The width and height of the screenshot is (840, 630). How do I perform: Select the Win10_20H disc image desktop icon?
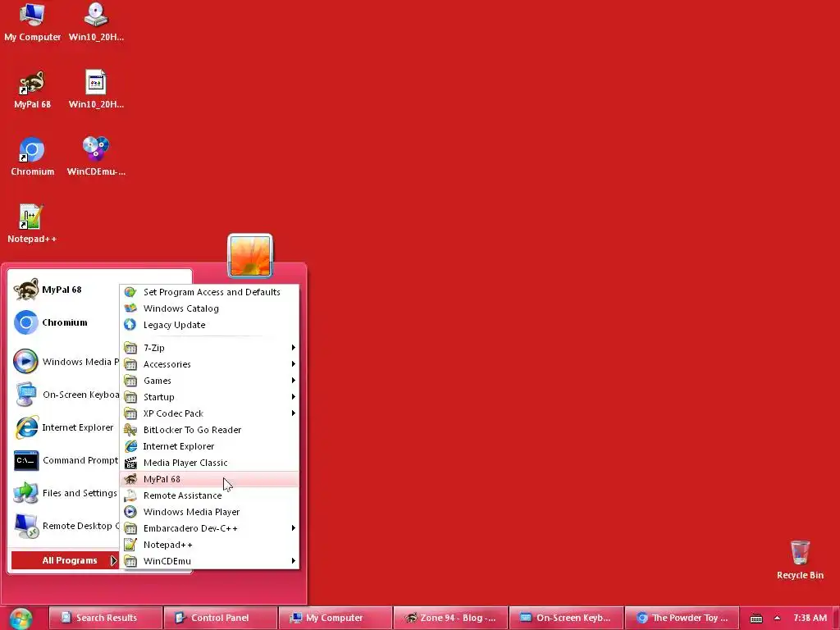point(96,21)
